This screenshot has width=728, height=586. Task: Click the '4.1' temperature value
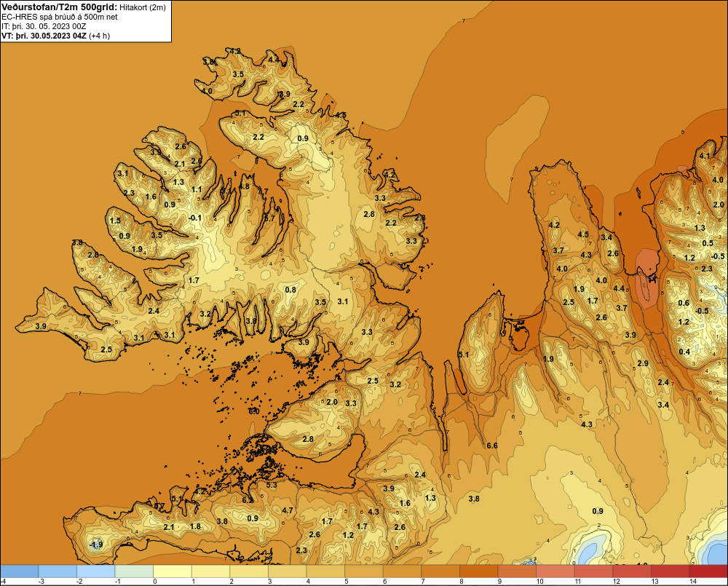705,156
